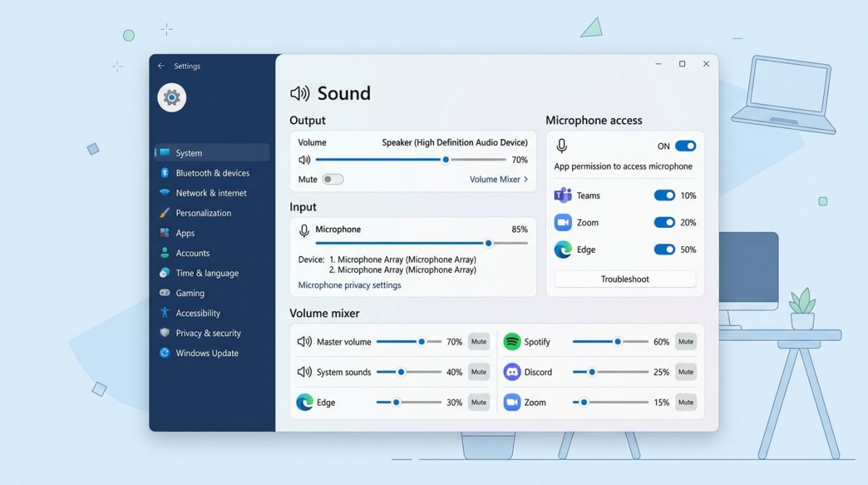This screenshot has width=868, height=485.
Task: Select the Speaker output volume icon
Action: click(x=305, y=159)
